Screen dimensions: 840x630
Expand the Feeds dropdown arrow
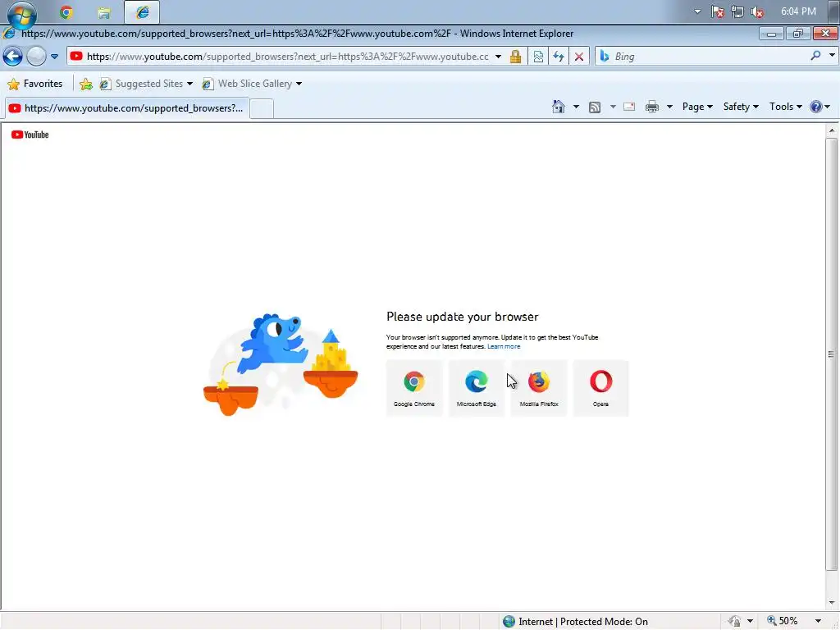point(613,107)
